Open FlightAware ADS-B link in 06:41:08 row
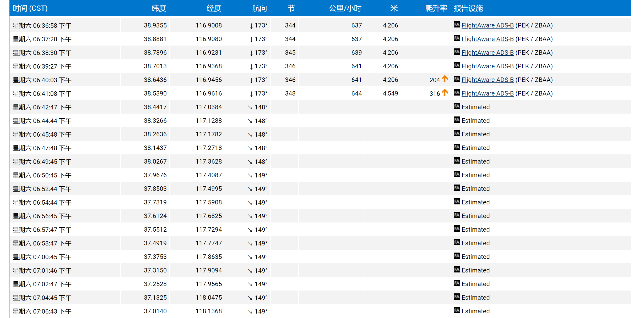Viewport: 644px width, 318px height. pyautogui.click(x=488, y=93)
